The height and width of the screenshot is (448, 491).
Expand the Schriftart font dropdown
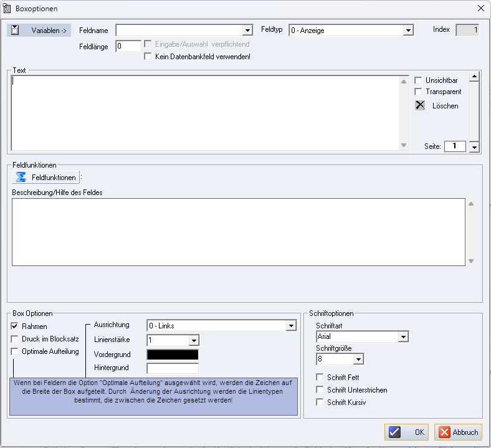403,337
